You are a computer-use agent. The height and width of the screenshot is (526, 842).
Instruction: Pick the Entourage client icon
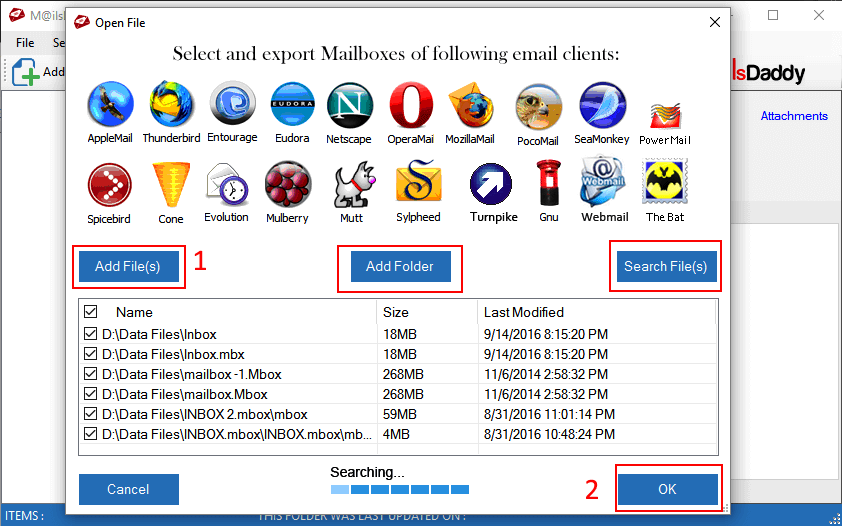232,104
